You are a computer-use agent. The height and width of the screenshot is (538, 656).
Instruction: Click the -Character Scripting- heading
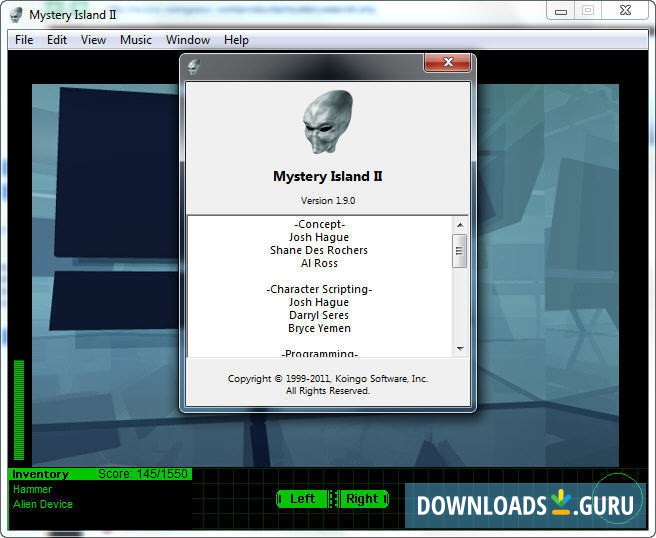point(319,289)
